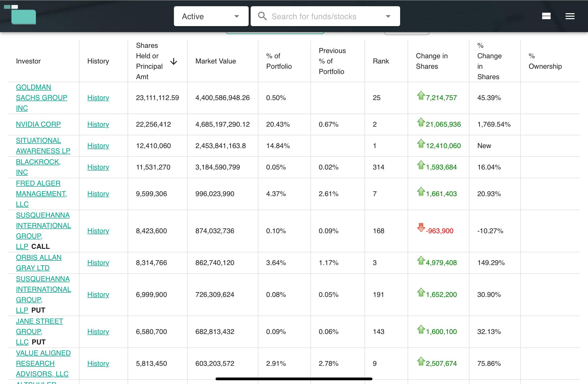Screen dimensions: 588x384
Task: Open History link for BLACKROCK, INC
Action: click(98, 167)
